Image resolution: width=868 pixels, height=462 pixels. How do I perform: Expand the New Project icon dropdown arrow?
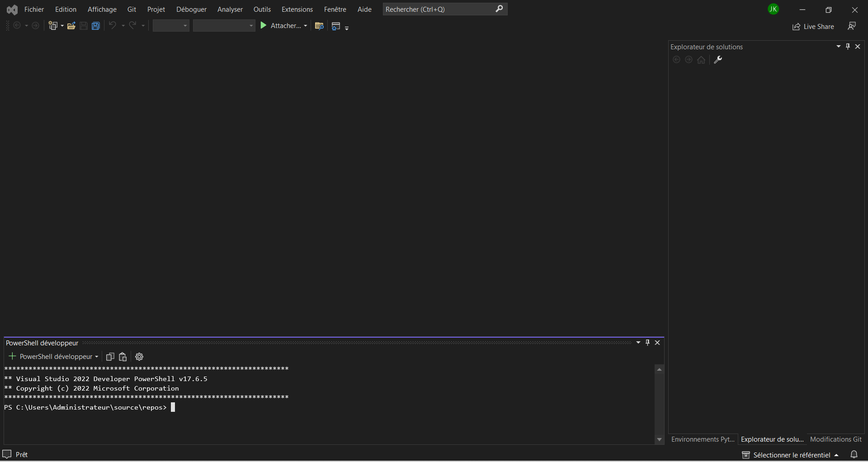[62, 26]
